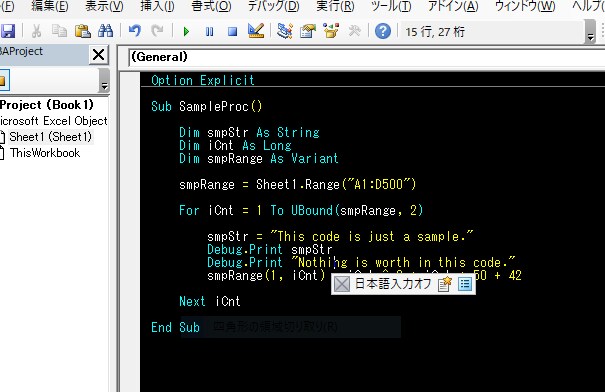Select ThisWorkbook in project tree
This screenshot has width=605, height=392.
click(x=45, y=153)
